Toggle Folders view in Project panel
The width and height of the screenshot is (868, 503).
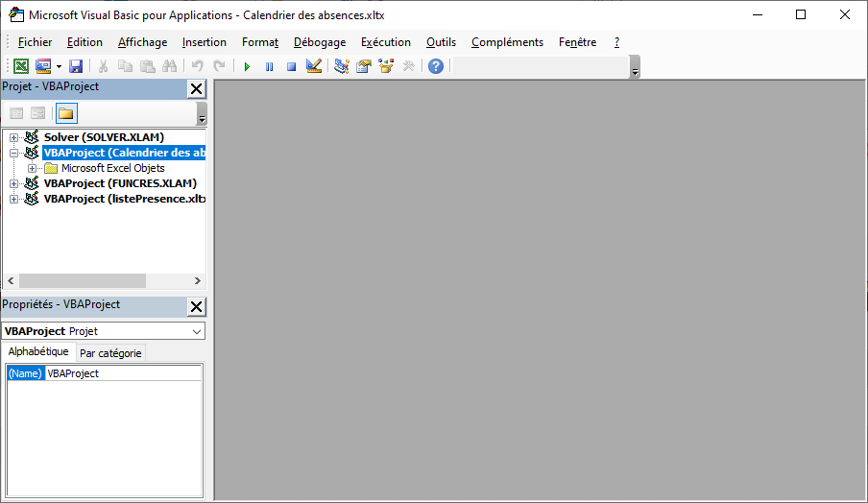coord(66,113)
